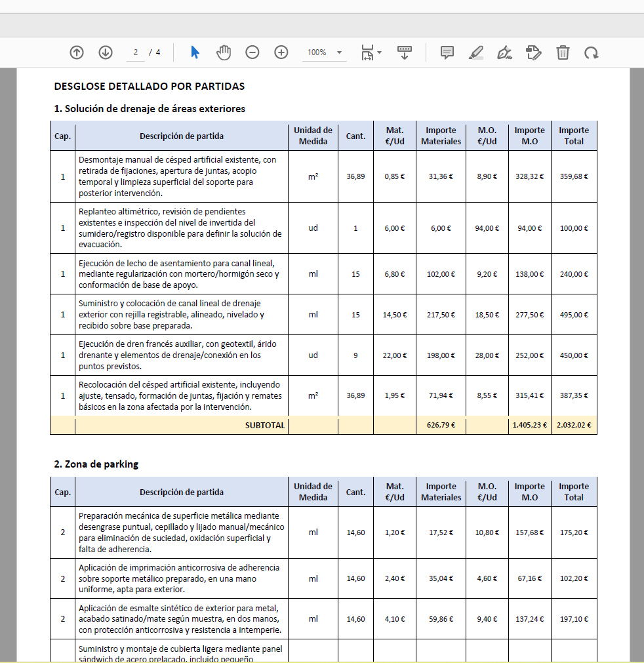The height and width of the screenshot is (663, 644).
Task: Click 'Preparación mecánica de superficie metálica' description
Action: click(182, 532)
